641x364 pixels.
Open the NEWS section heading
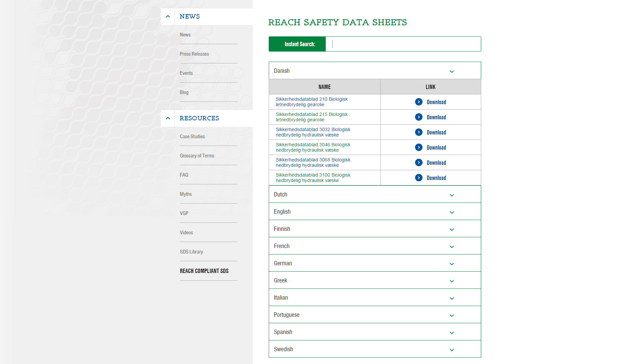click(190, 17)
